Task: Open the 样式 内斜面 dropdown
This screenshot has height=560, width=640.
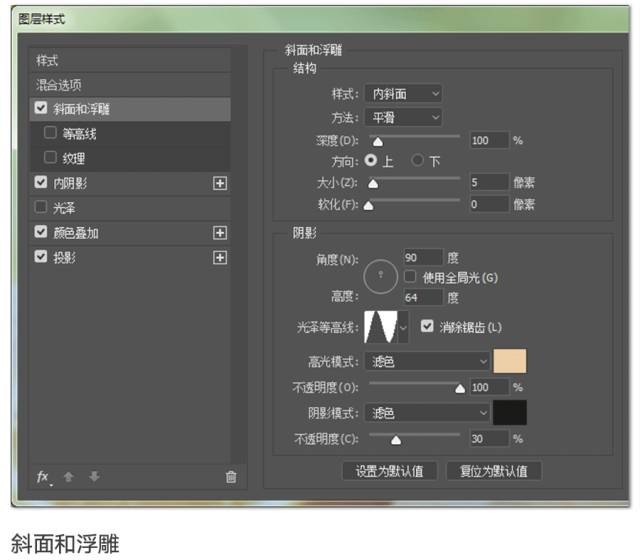Action: (x=403, y=94)
